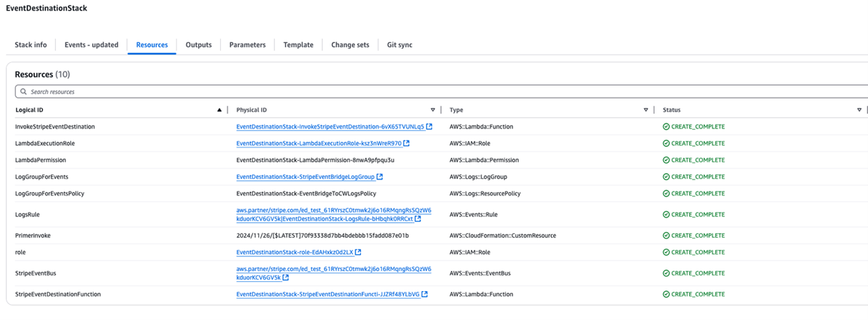Open the Template tab

click(x=298, y=45)
